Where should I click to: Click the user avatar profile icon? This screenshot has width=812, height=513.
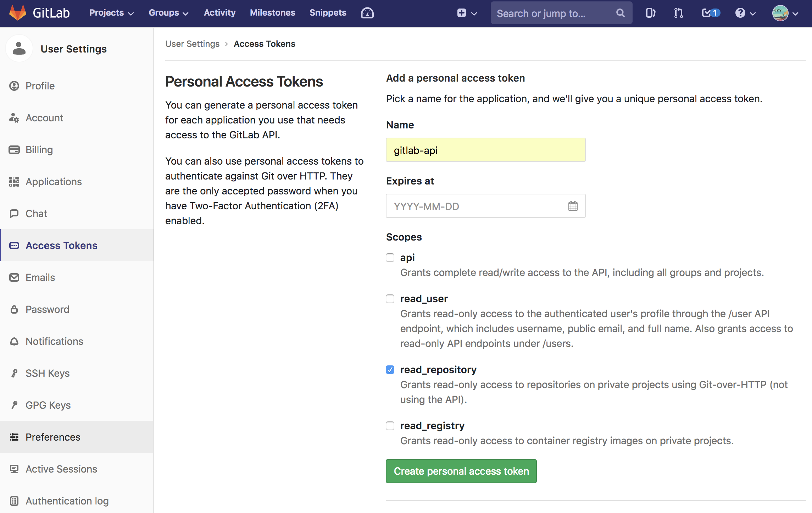click(780, 13)
